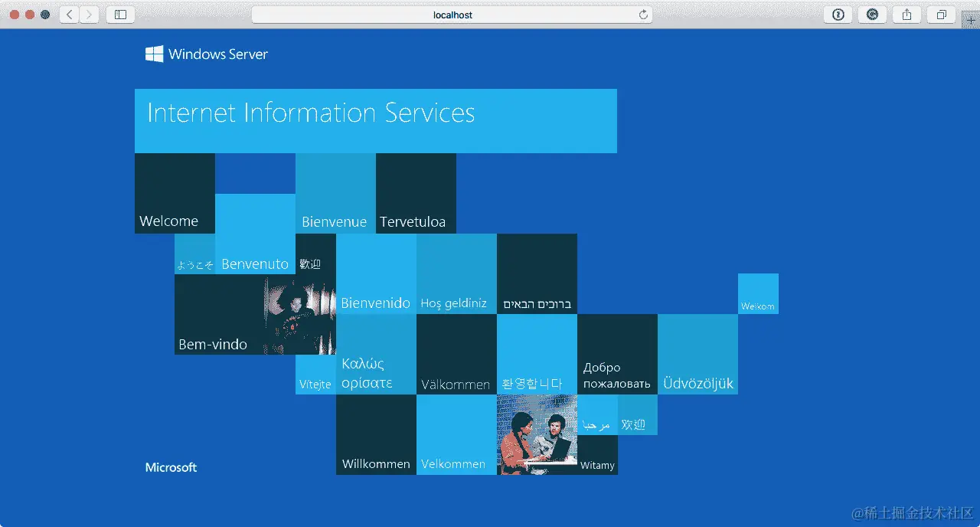
Task: Click the Velkommen tile
Action: (x=456, y=434)
